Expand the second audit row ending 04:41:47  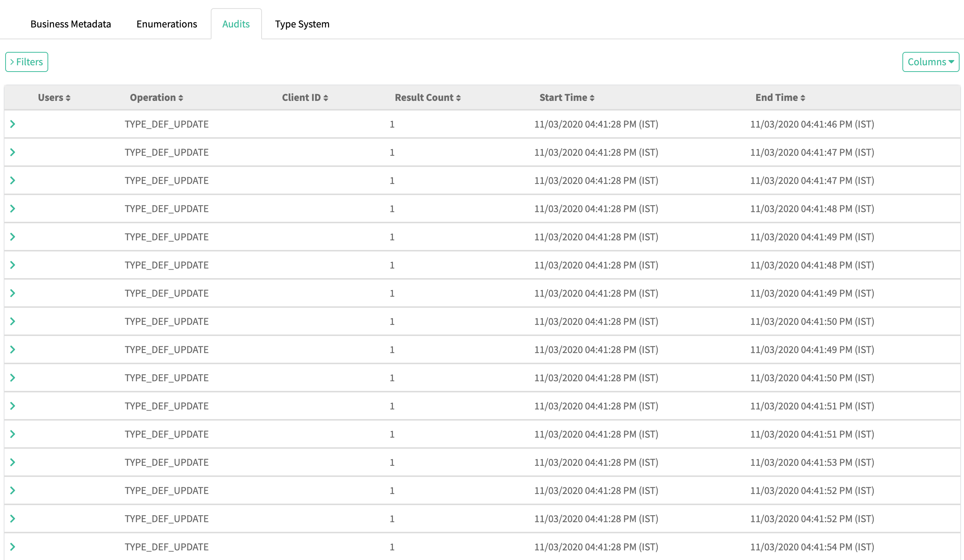tap(13, 152)
